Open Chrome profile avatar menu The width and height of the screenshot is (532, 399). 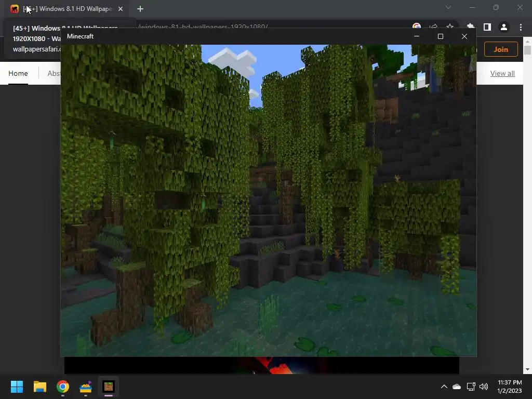(x=504, y=27)
